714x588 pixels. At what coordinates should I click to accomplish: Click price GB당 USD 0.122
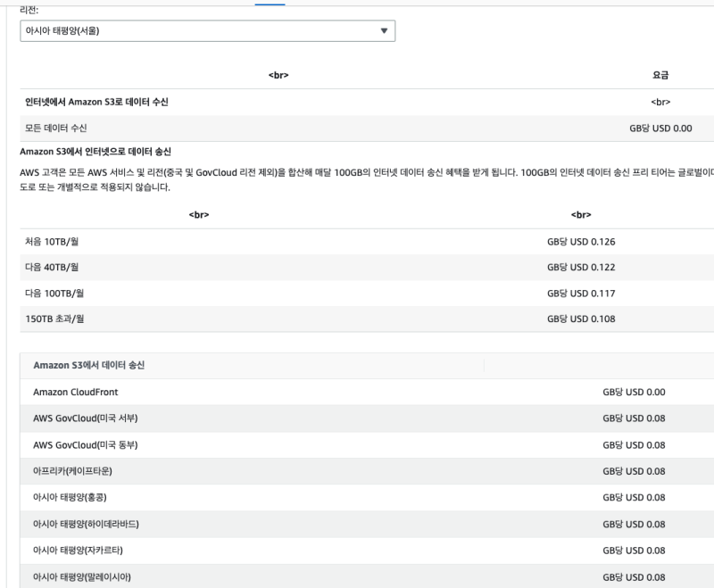pyautogui.click(x=581, y=267)
